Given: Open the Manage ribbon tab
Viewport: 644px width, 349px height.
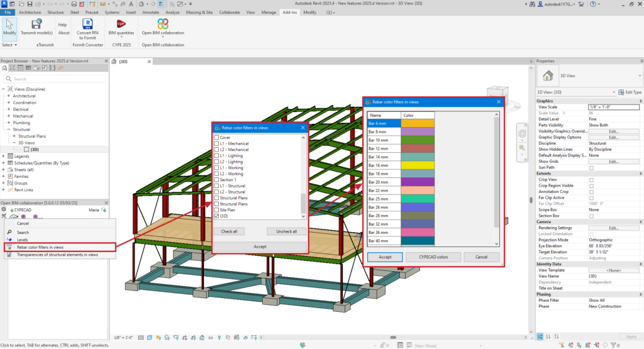Looking at the screenshot, I should 269,13.
